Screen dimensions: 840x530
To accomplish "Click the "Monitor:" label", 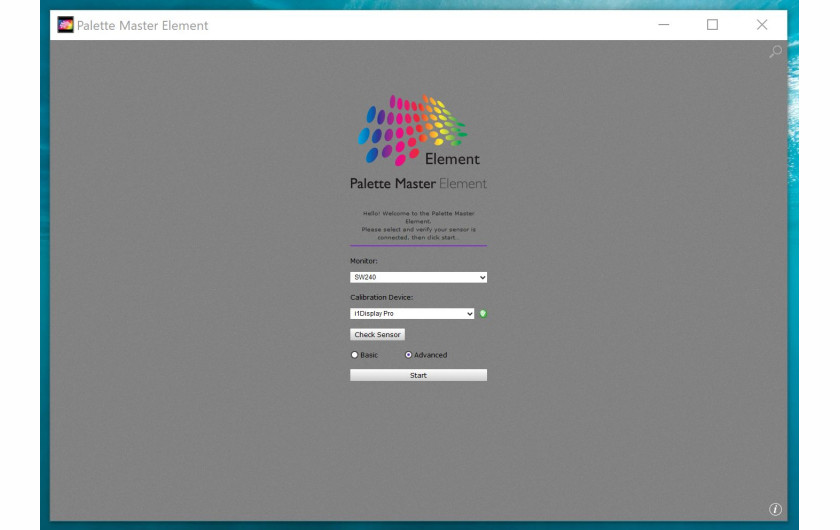I will [x=364, y=261].
